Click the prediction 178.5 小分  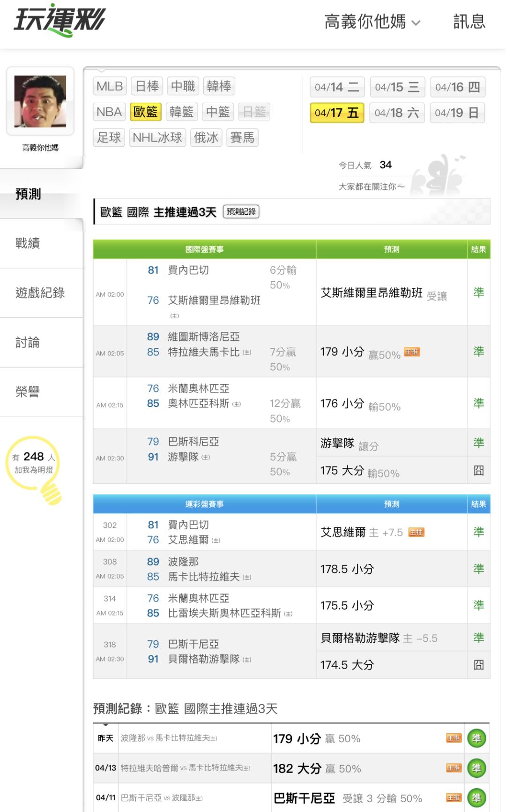347,569
